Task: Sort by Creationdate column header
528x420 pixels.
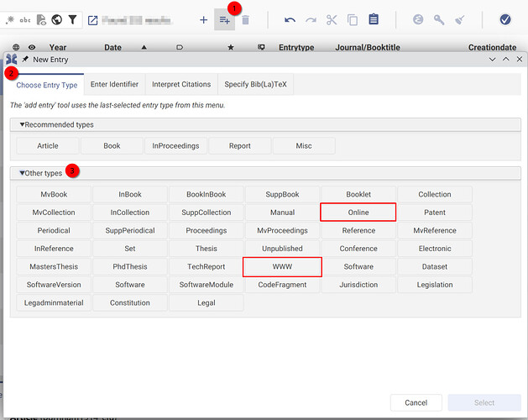Action: 492,48
